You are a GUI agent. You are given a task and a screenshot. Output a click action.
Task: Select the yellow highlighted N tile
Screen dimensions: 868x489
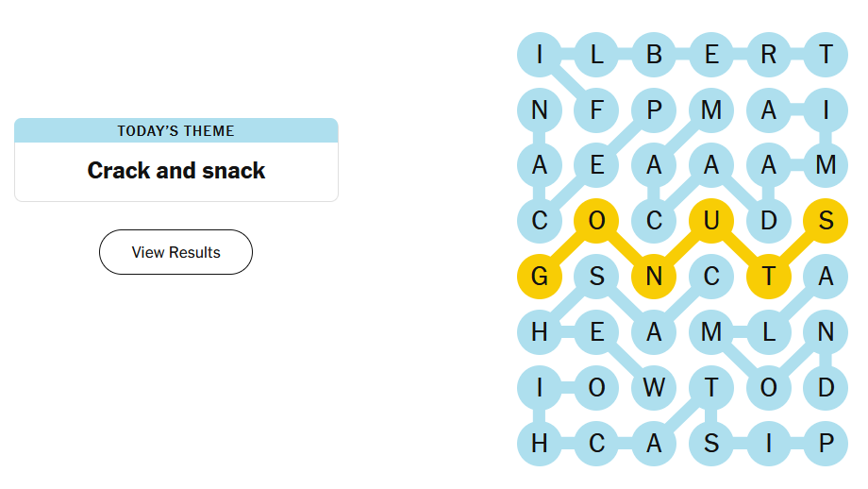[x=654, y=277]
